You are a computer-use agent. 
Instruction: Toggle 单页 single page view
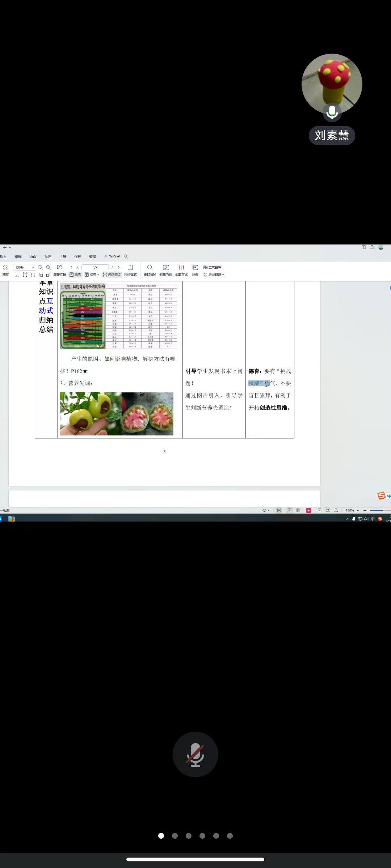(75, 275)
